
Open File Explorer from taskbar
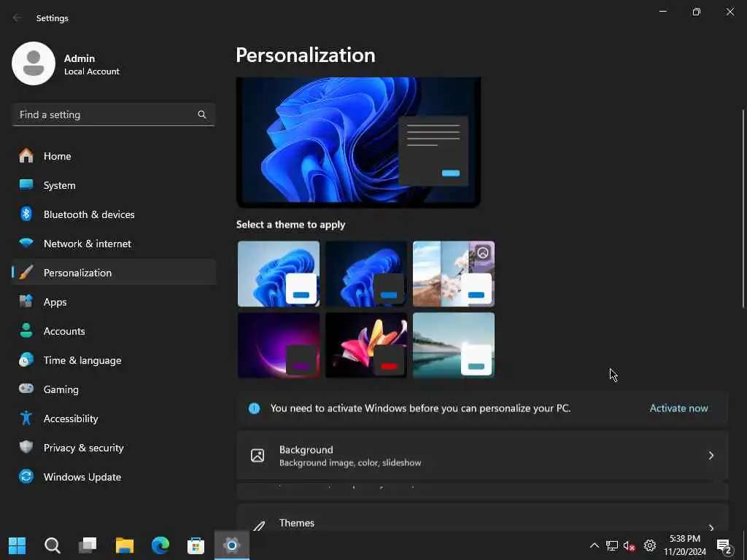(x=125, y=545)
